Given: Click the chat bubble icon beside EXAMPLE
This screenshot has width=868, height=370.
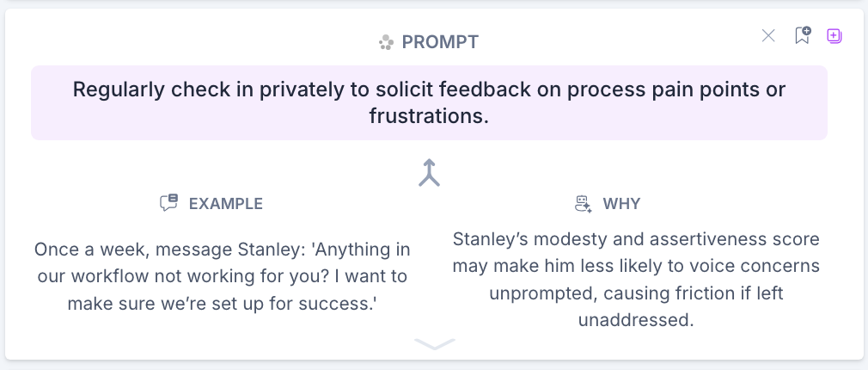Looking at the screenshot, I should tap(168, 204).
